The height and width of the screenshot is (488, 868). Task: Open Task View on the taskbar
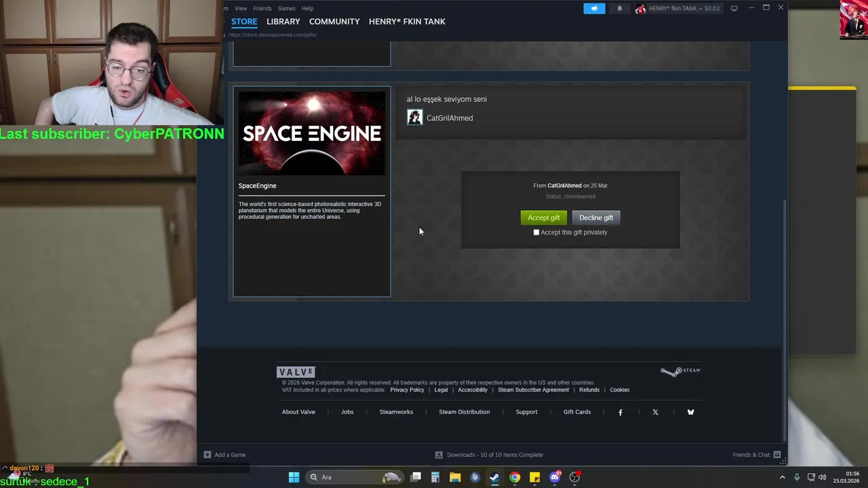pos(416,477)
